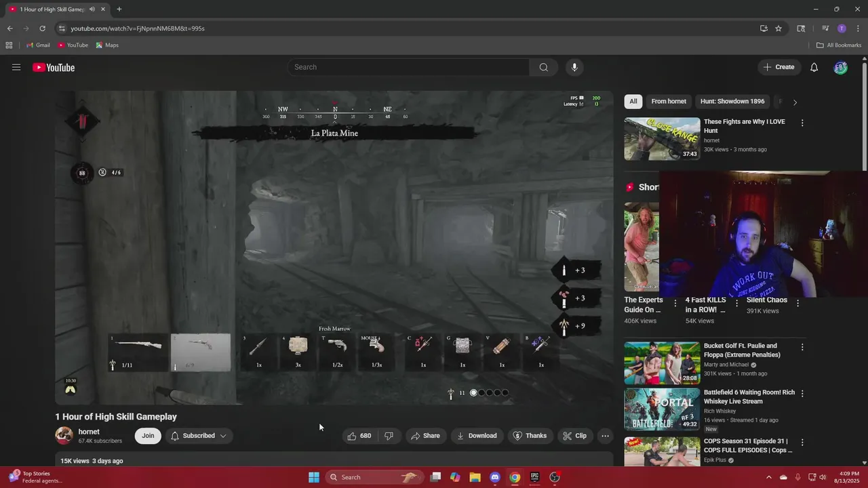
Task: Open Battlefield 6 Waiting Room thumbnail
Action: pyautogui.click(x=662, y=409)
